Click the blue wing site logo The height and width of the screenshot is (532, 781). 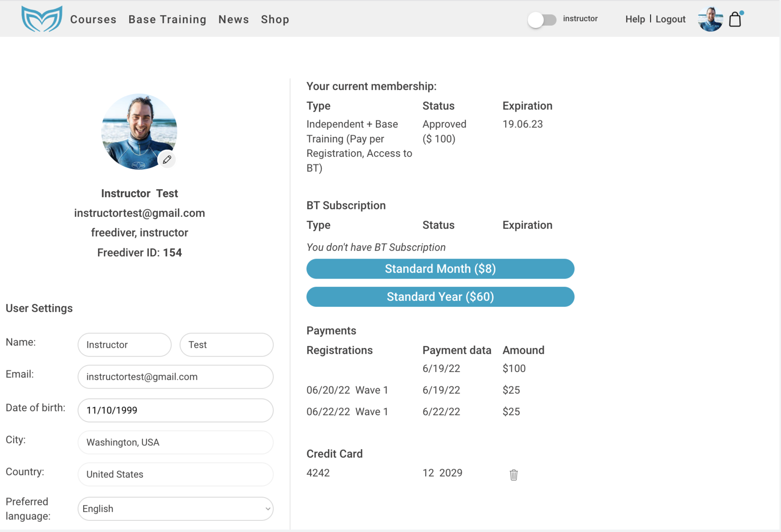[x=42, y=19]
